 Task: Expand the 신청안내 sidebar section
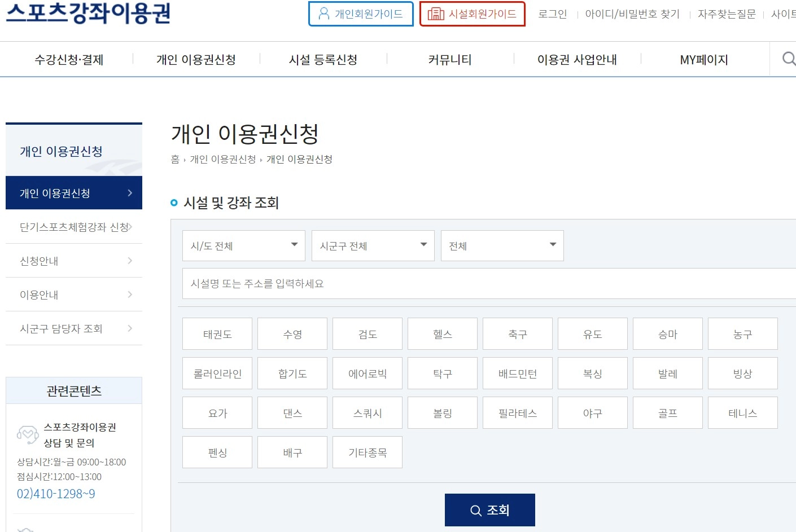click(x=73, y=261)
